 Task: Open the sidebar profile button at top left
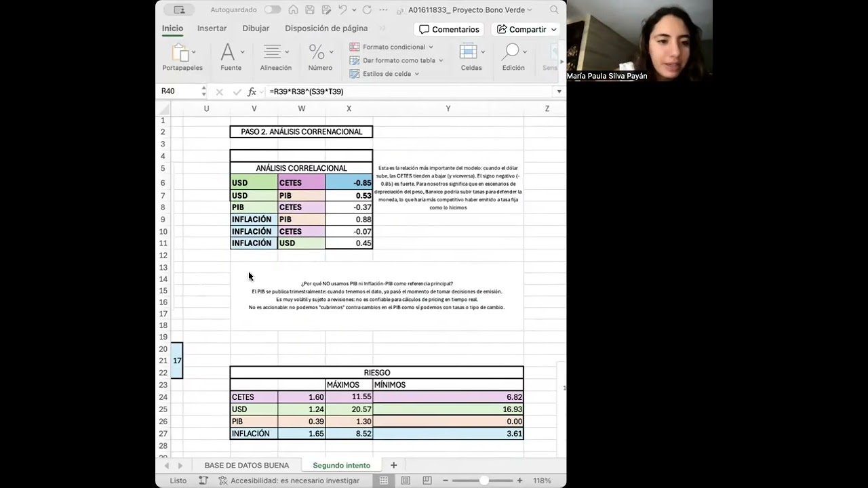point(179,9)
